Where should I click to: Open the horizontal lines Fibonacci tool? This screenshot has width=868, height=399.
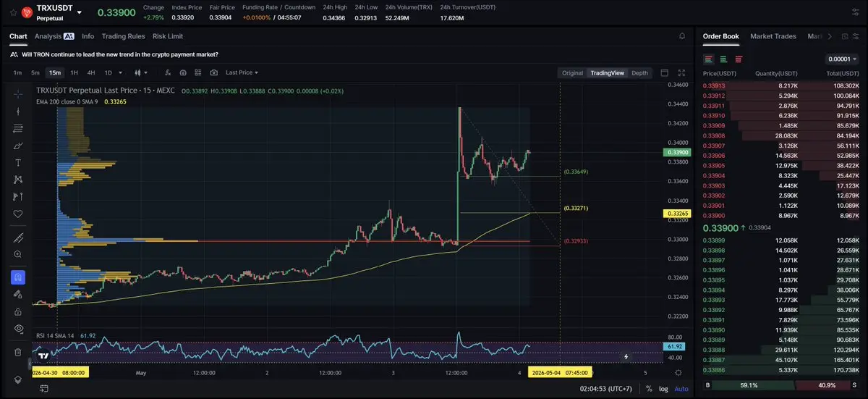tap(18, 128)
